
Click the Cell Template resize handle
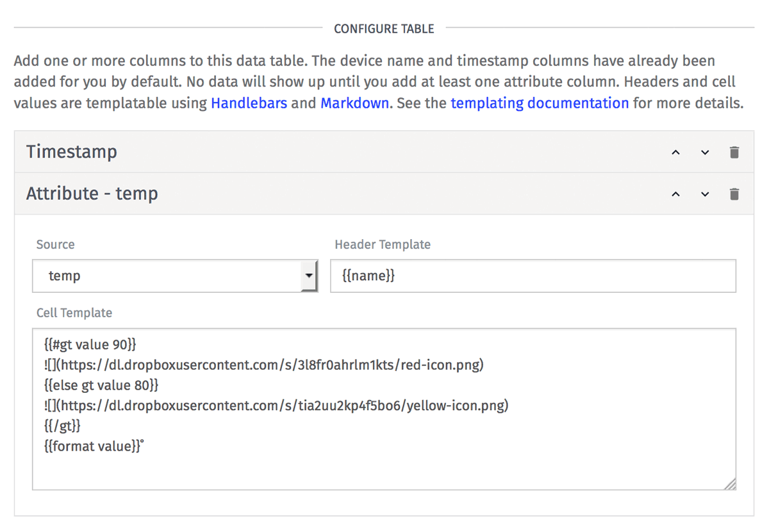pyautogui.click(x=730, y=485)
